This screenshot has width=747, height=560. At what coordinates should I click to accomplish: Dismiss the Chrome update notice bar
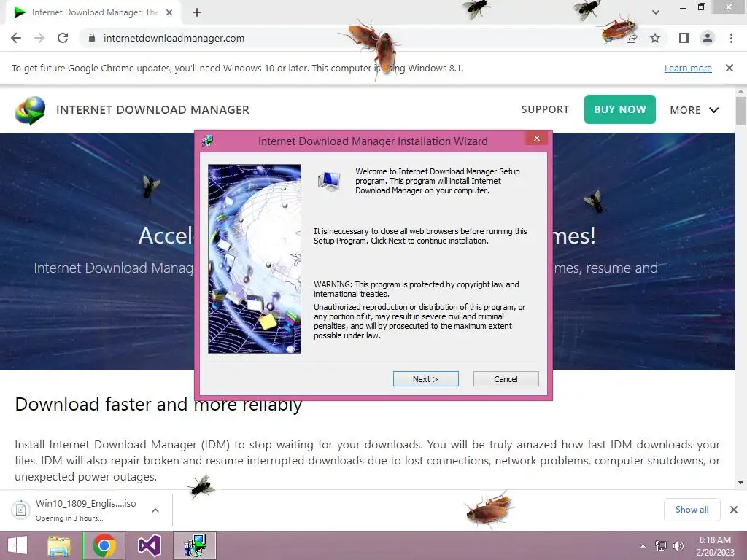pyautogui.click(x=729, y=68)
